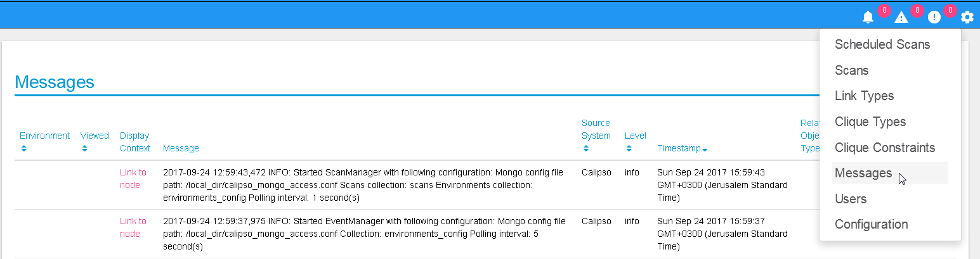
Task: Click the Message column header
Action: coord(181,148)
